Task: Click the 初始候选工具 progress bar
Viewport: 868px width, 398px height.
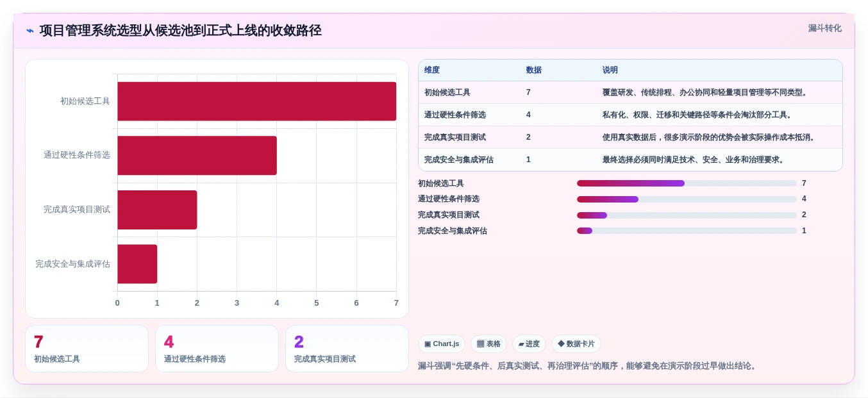Action: click(x=687, y=183)
